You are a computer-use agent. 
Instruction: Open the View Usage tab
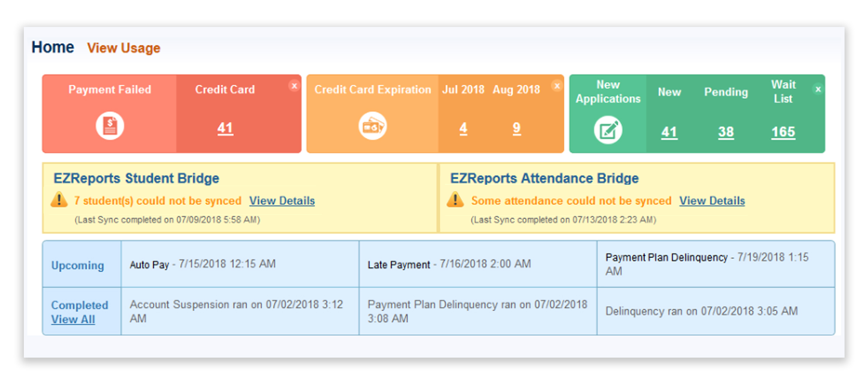124,48
